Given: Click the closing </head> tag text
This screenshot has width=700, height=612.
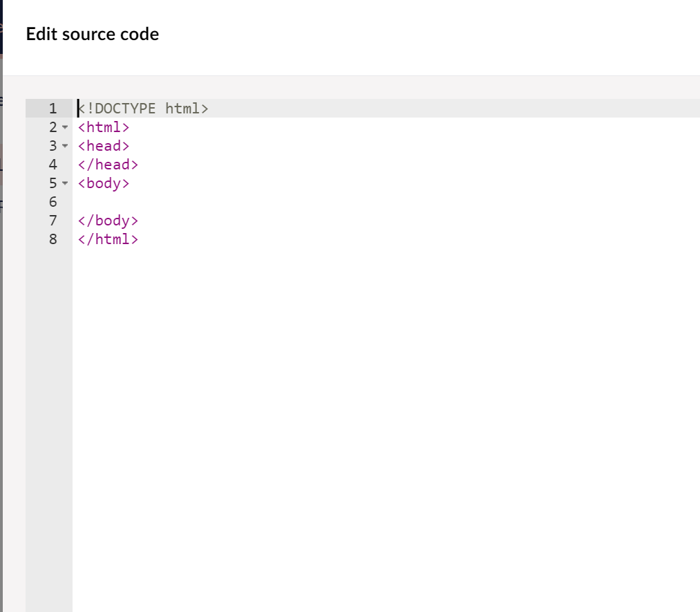Looking at the screenshot, I should click(x=108, y=165).
